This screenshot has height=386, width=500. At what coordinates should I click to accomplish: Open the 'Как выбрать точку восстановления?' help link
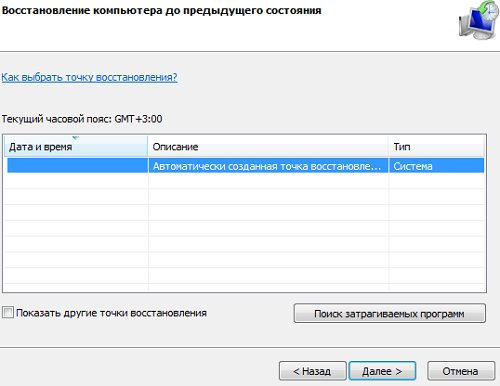click(x=89, y=77)
